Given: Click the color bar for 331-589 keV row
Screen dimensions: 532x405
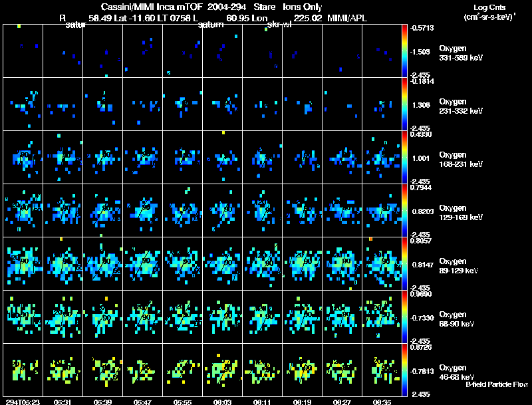Looking at the screenshot, I should (404, 51).
